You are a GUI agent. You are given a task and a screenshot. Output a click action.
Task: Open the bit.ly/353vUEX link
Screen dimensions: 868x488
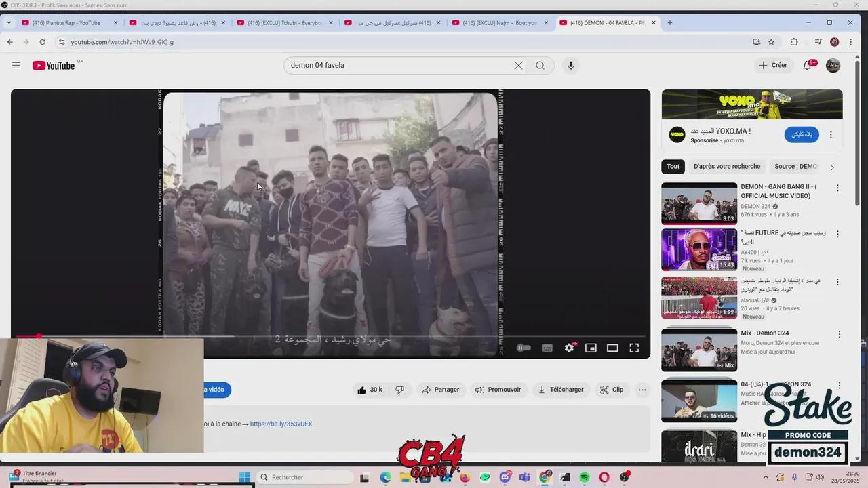[x=281, y=424]
